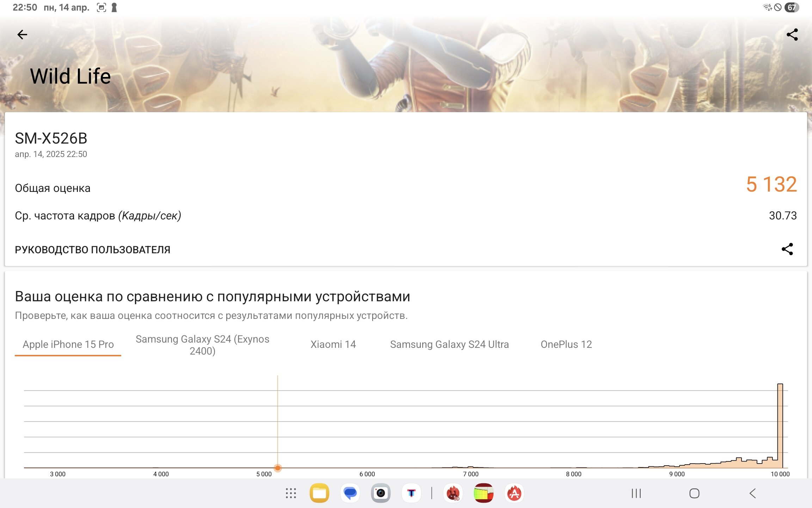Tap the orange score marker on chart
This screenshot has height=508, width=812.
(278, 468)
